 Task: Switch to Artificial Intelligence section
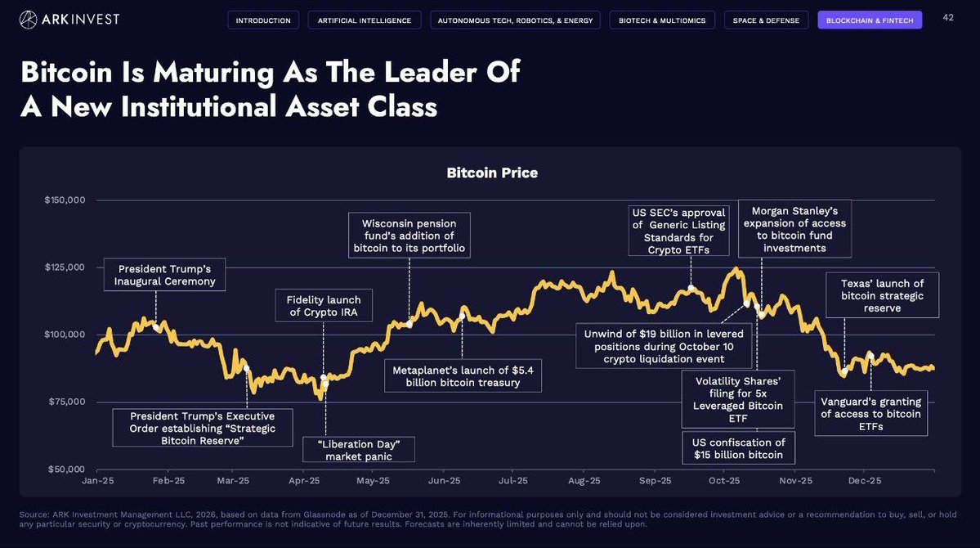point(365,20)
